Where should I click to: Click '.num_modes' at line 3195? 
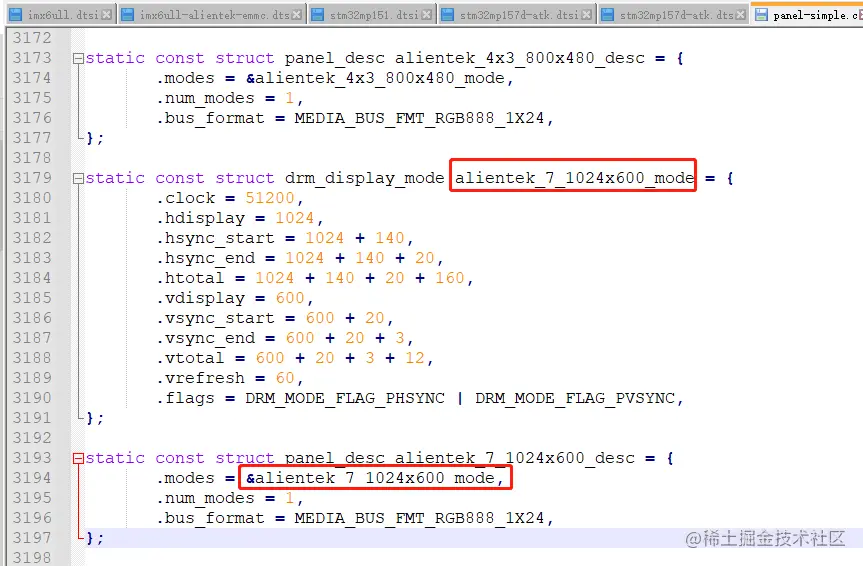tap(205, 498)
